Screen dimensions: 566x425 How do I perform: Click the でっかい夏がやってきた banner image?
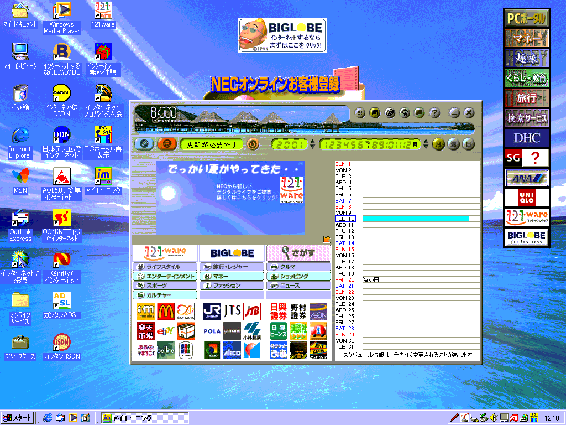click(x=230, y=198)
